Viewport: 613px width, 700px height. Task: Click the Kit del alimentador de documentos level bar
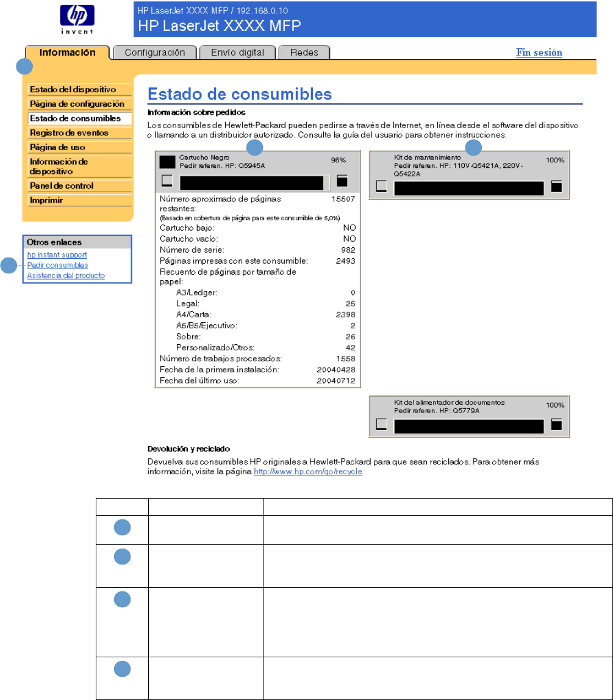(469, 427)
